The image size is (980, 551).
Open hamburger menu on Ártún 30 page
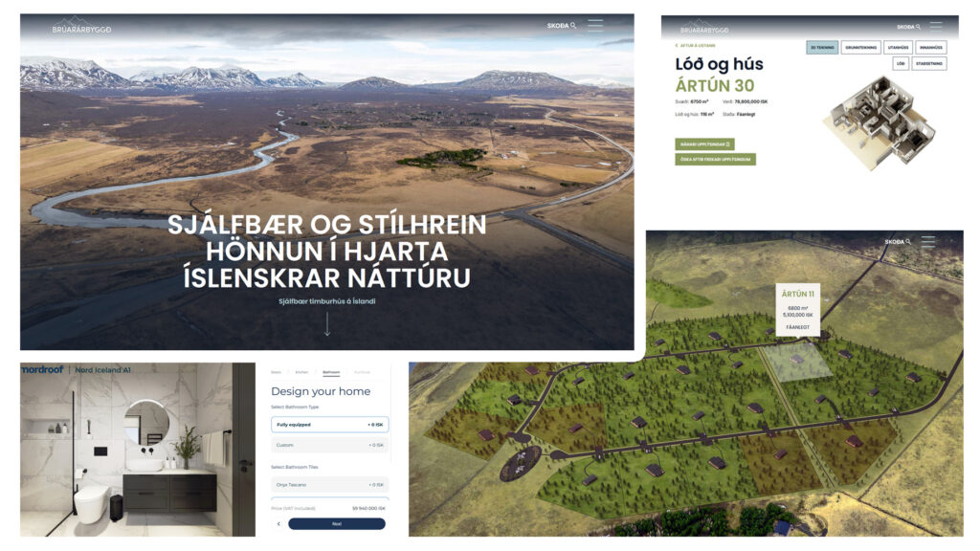point(936,26)
